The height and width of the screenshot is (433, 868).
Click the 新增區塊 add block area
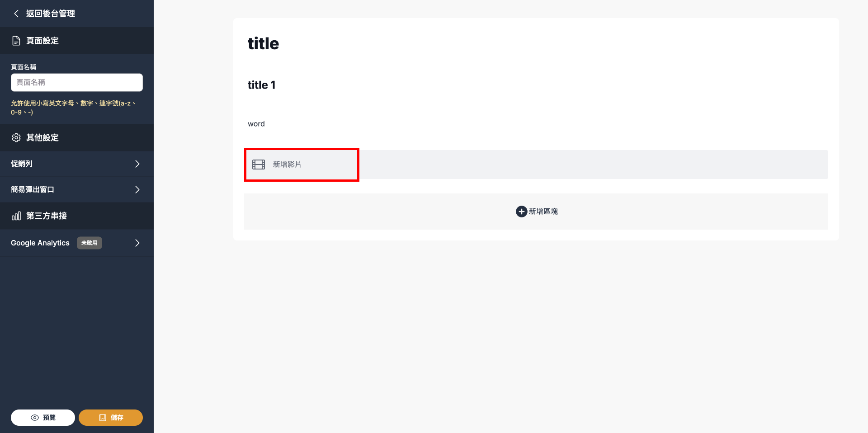[536, 212]
